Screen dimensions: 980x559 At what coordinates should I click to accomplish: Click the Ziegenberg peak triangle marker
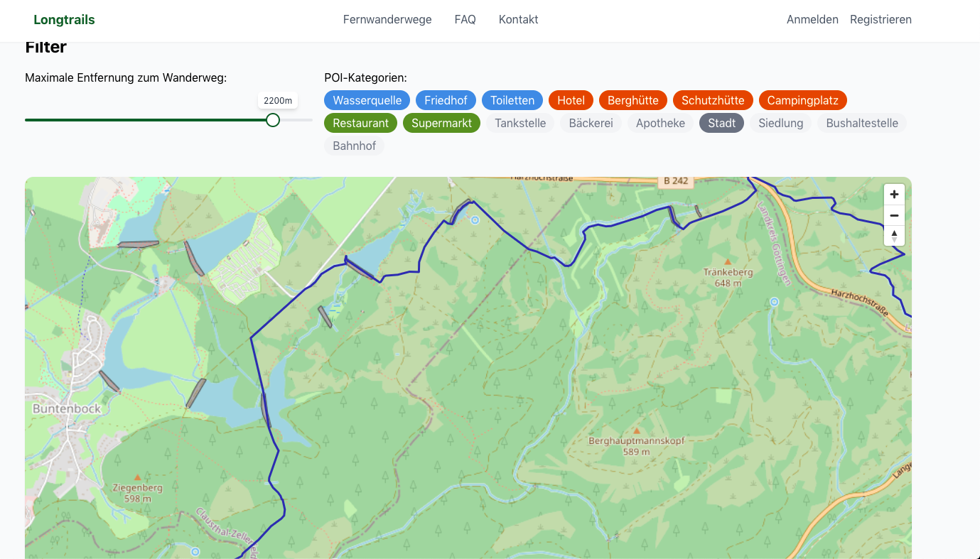click(137, 477)
